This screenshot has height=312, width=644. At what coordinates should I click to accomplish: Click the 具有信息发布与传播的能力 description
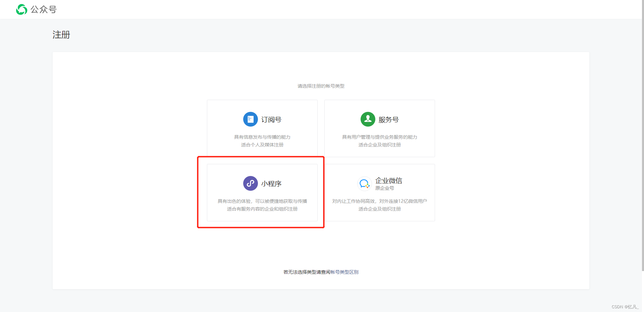262,137
